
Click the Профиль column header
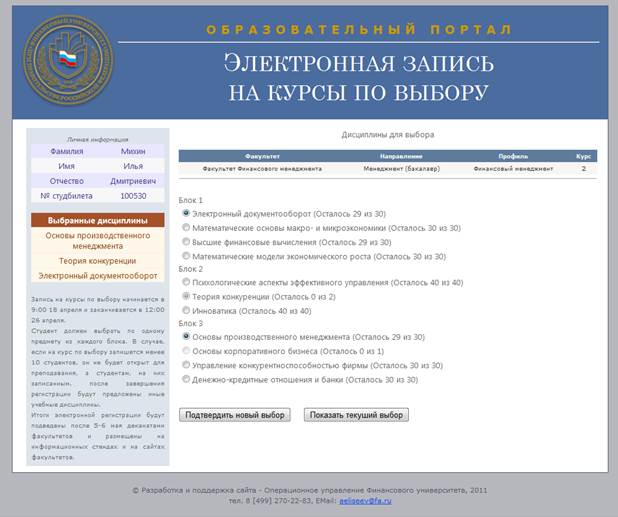[513, 156]
